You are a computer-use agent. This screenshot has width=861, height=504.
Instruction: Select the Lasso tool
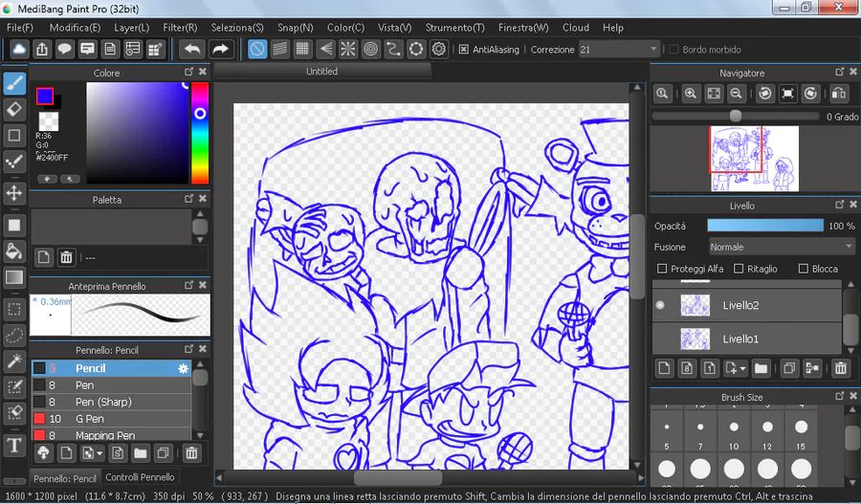[x=14, y=335]
